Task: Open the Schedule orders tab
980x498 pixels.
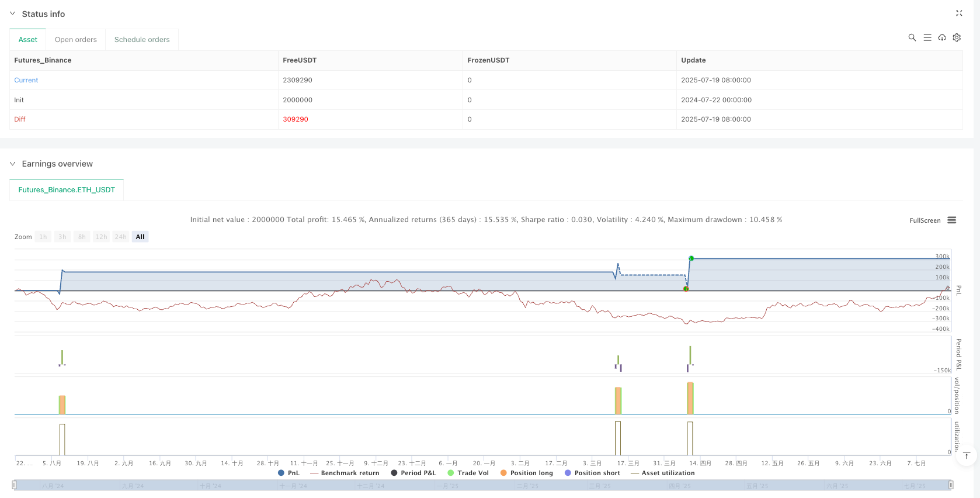Action: pyautogui.click(x=142, y=40)
